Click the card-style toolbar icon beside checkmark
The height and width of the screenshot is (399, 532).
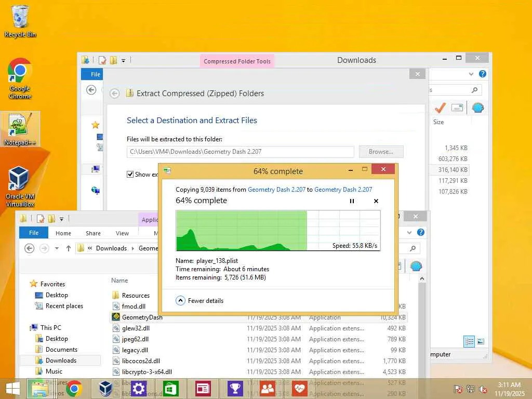point(457,108)
